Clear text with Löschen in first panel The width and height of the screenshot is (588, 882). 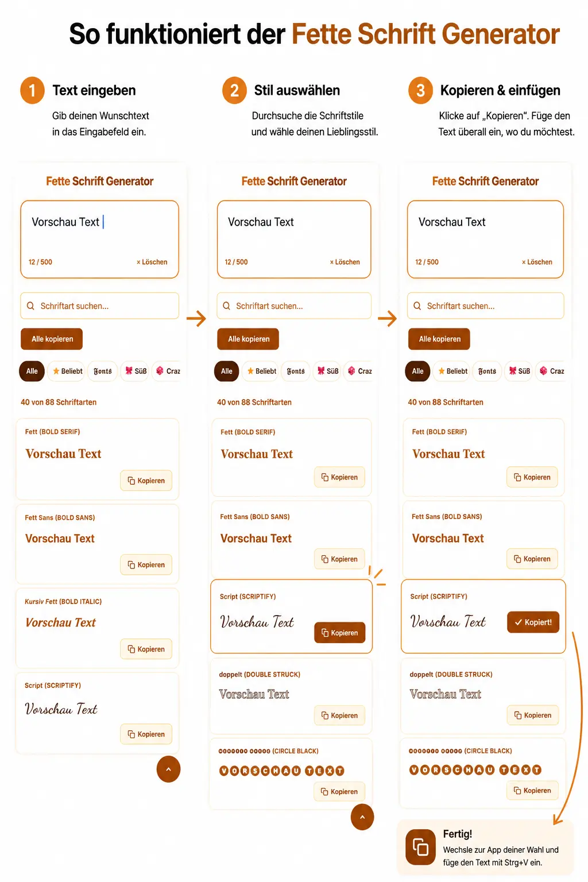coord(152,262)
